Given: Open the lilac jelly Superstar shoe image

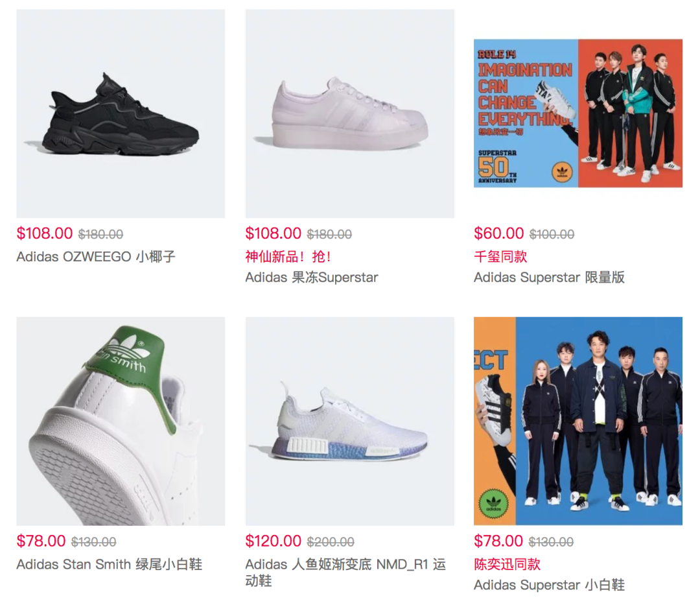Looking at the screenshot, I should [349, 113].
